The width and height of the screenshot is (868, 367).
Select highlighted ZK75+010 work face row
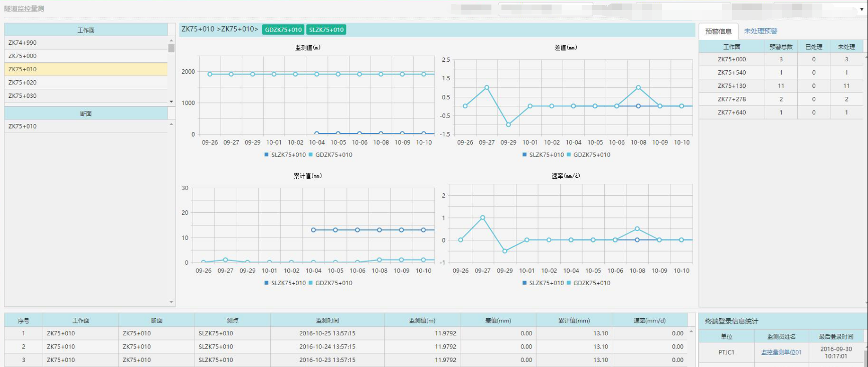tap(86, 69)
